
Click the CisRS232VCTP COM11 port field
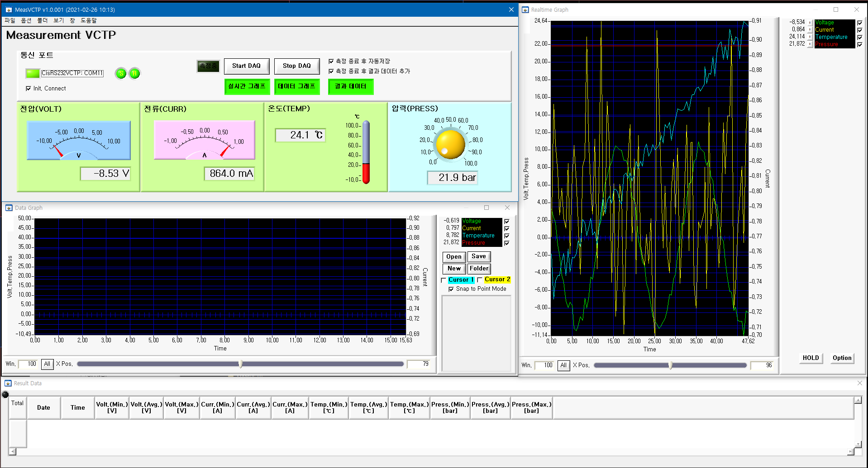click(x=72, y=73)
